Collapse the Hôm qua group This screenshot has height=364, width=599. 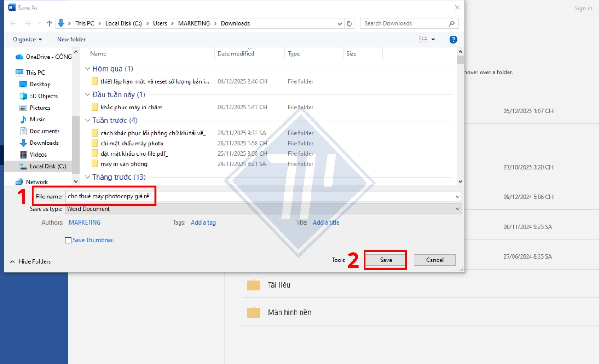click(x=88, y=69)
